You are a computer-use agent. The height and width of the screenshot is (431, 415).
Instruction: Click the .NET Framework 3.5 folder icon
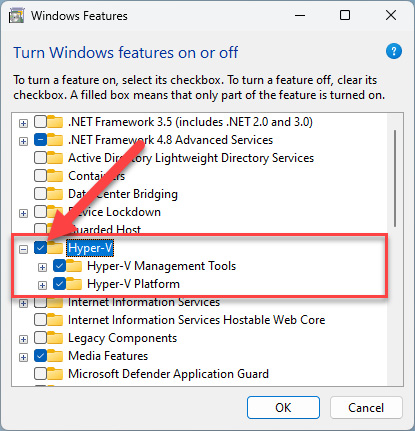click(55, 122)
